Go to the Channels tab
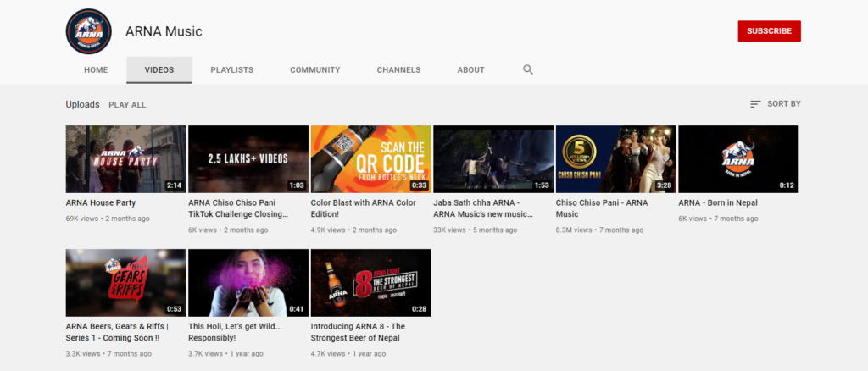 [398, 69]
